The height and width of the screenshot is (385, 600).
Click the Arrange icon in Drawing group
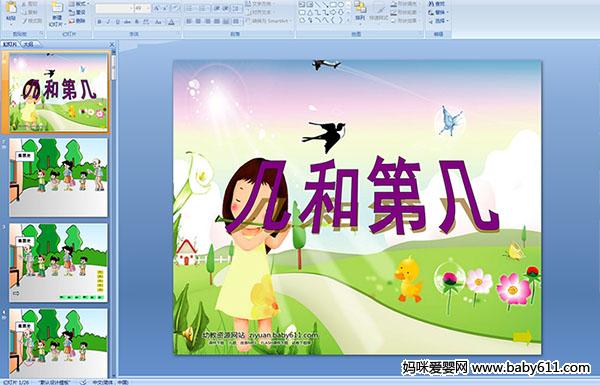[x=360, y=10]
